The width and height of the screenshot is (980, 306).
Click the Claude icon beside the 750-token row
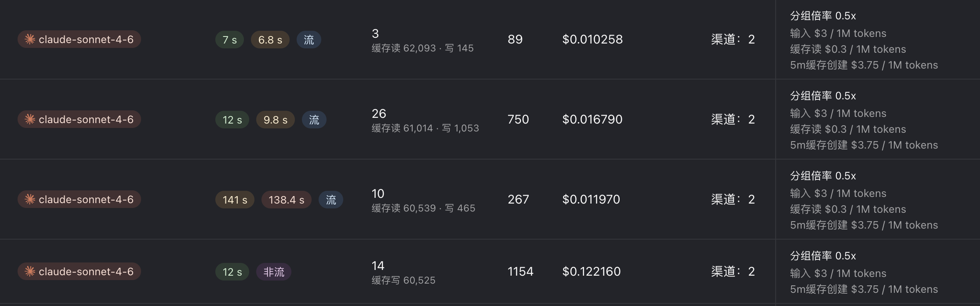point(30,119)
